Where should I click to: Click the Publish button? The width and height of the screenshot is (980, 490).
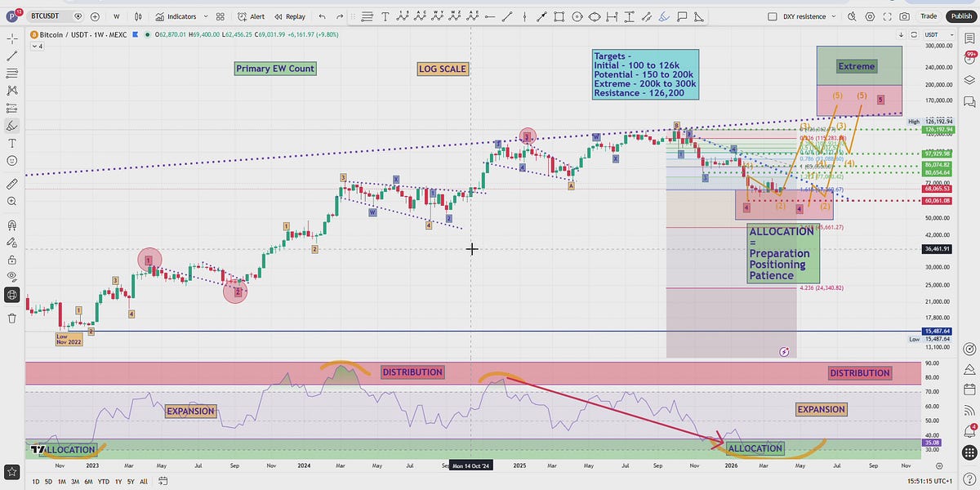pos(960,16)
